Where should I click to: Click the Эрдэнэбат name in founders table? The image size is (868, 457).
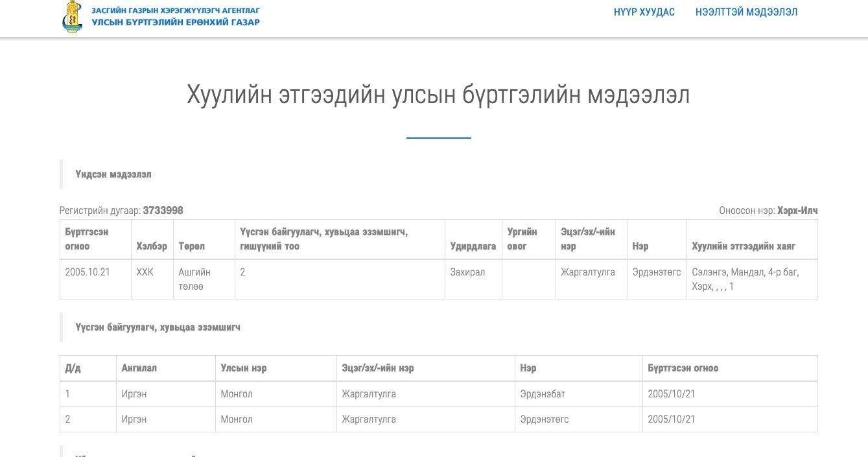pos(543,394)
